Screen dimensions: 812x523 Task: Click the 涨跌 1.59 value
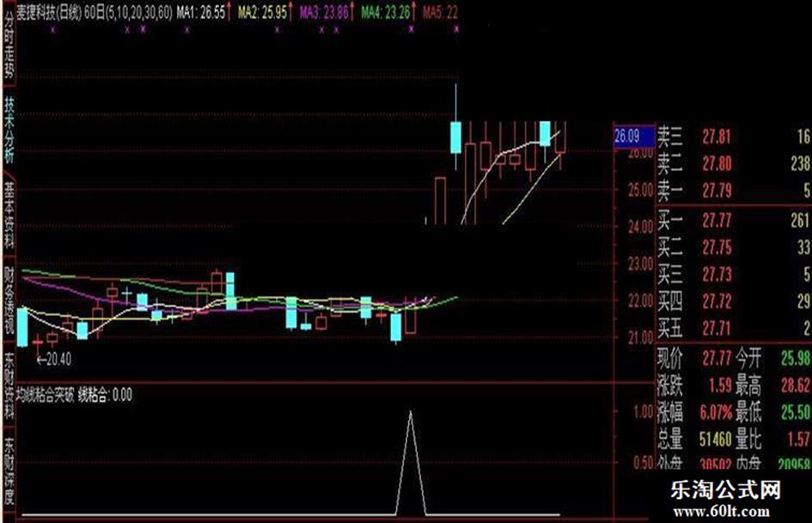[x=720, y=386]
